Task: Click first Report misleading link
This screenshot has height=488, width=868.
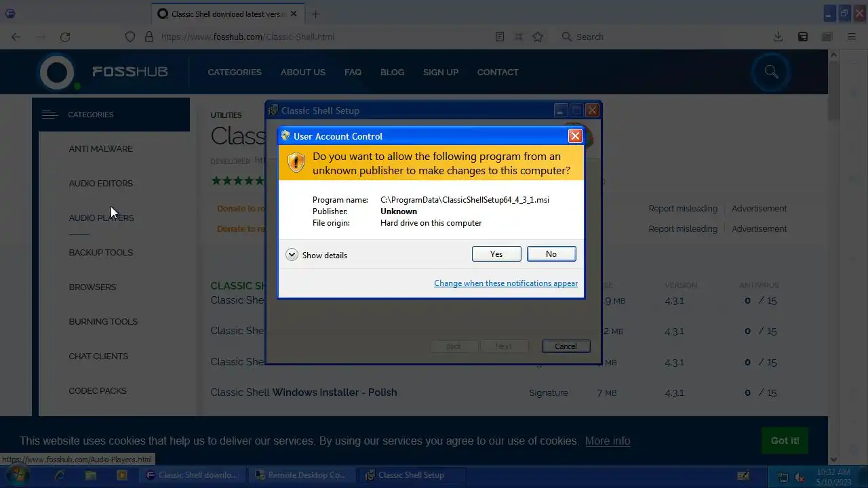Action: [x=683, y=208]
